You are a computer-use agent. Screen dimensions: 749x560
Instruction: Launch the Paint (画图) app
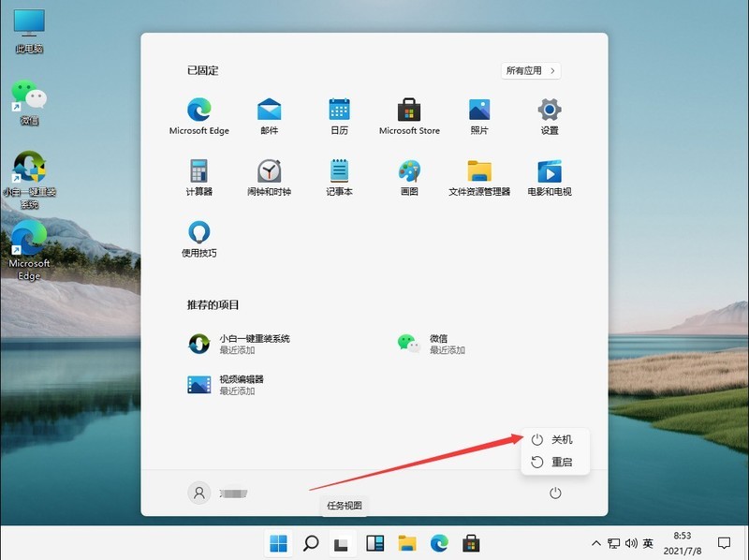[408, 176]
